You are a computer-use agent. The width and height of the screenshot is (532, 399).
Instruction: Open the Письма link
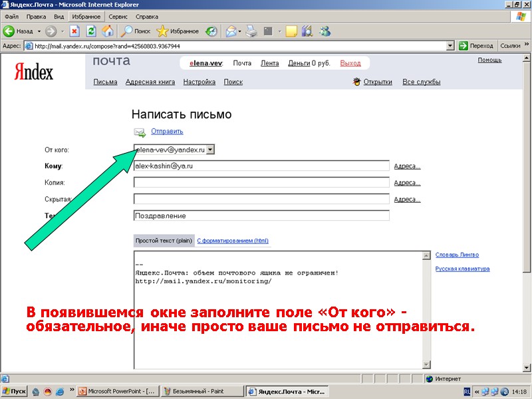tap(105, 82)
